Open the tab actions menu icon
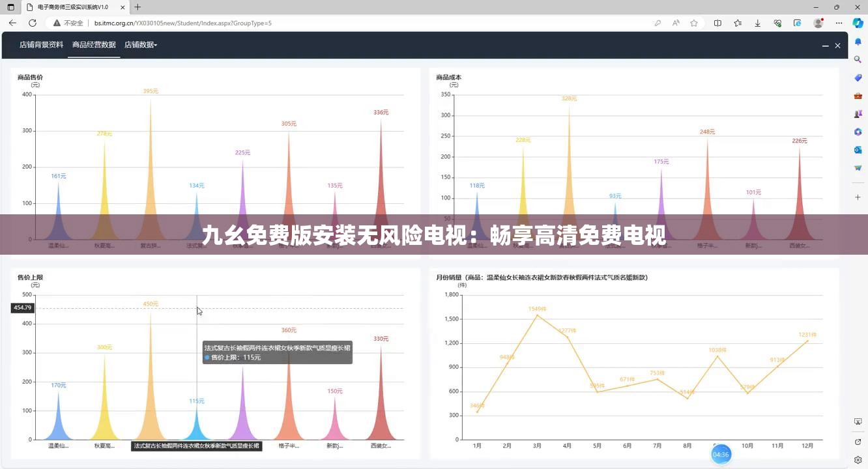The height and width of the screenshot is (469, 868). point(10,7)
